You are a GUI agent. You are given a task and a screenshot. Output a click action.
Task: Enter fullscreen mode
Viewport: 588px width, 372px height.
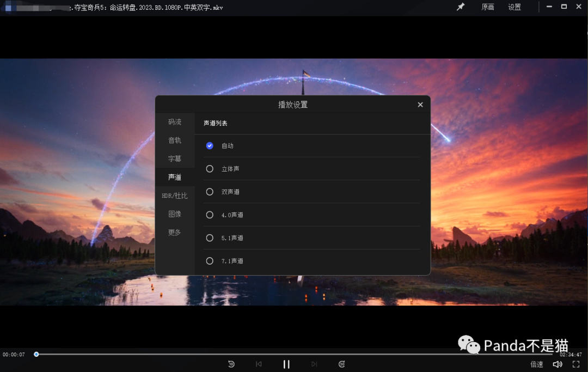[x=576, y=364]
